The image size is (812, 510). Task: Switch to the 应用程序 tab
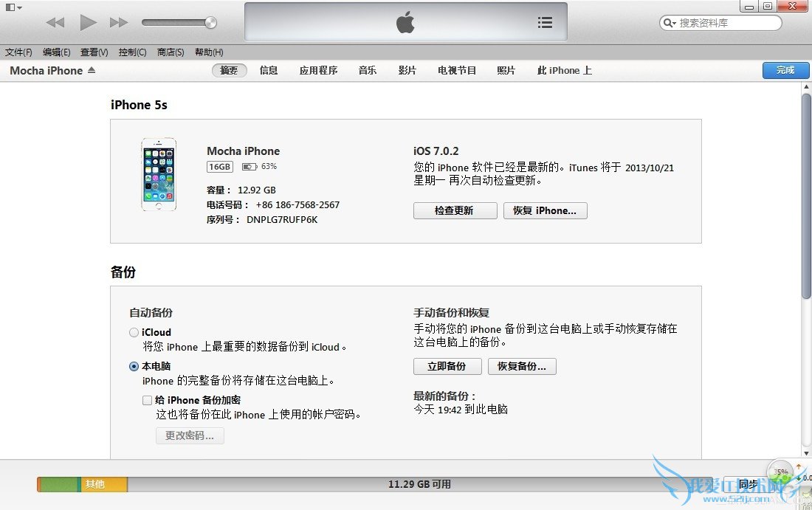pos(318,70)
